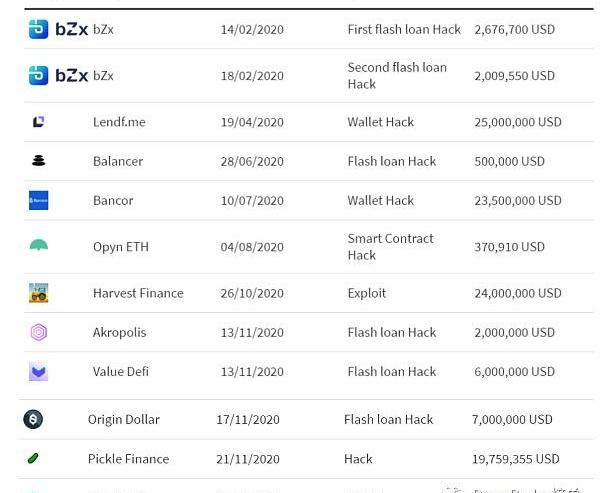Click the Origin Dollar name text
Viewport: 600px width, 493px height.
[x=123, y=419]
